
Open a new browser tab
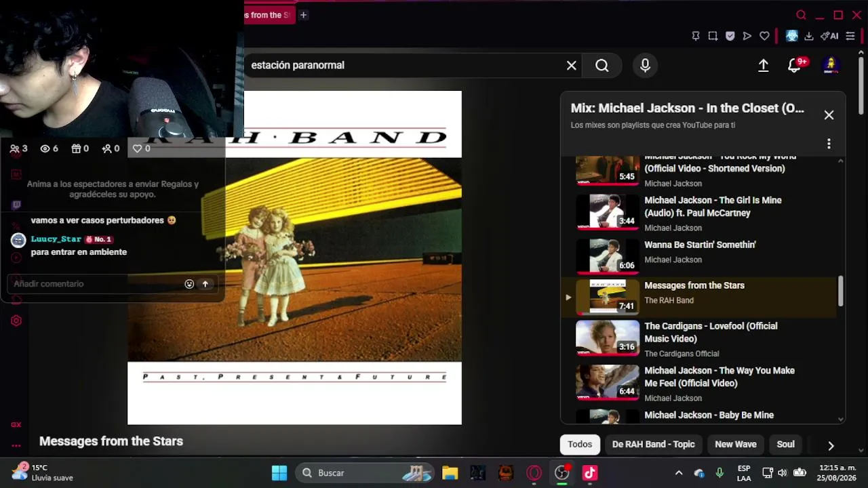pyautogui.click(x=304, y=15)
